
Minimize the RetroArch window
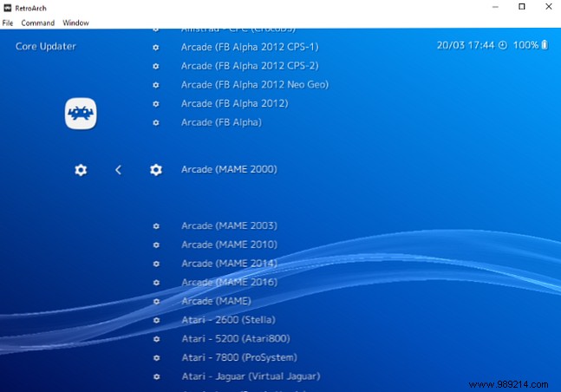click(495, 7)
